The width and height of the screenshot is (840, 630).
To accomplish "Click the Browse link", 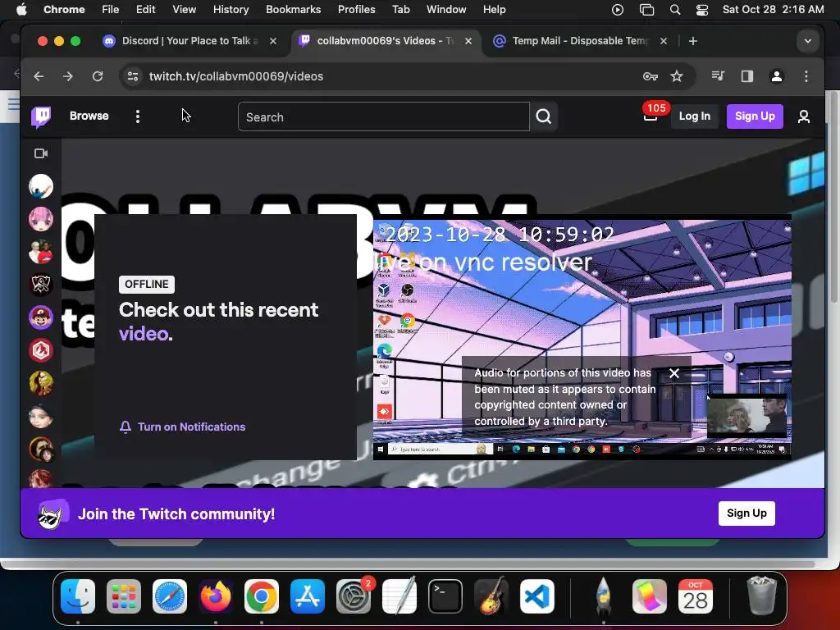I will pos(89,116).
